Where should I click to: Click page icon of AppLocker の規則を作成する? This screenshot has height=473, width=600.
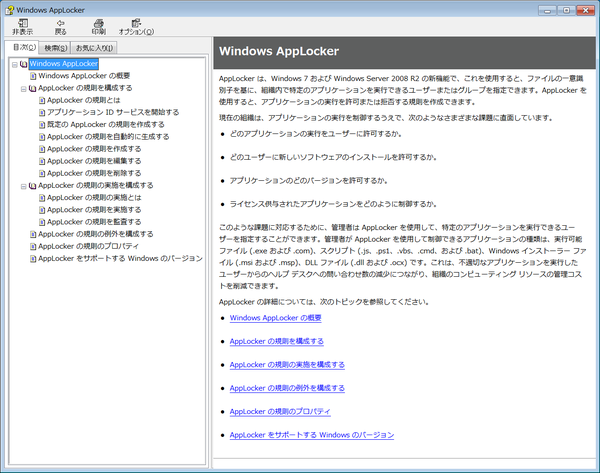tap(42, 149)
